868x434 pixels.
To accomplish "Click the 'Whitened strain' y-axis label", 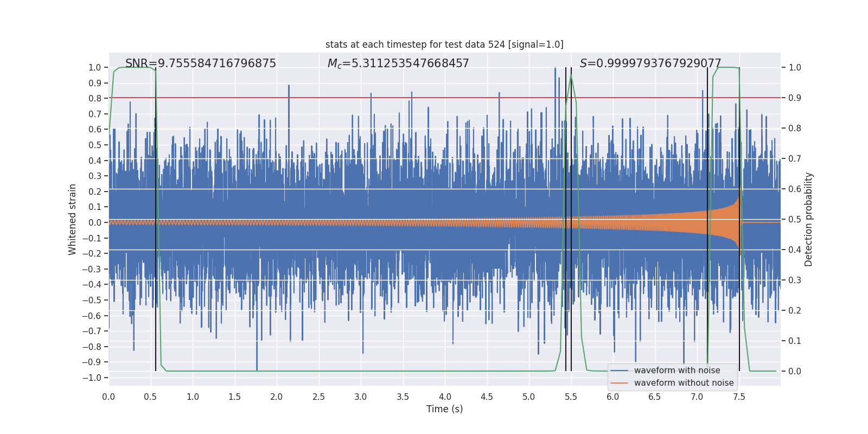I will click(72, 219).
